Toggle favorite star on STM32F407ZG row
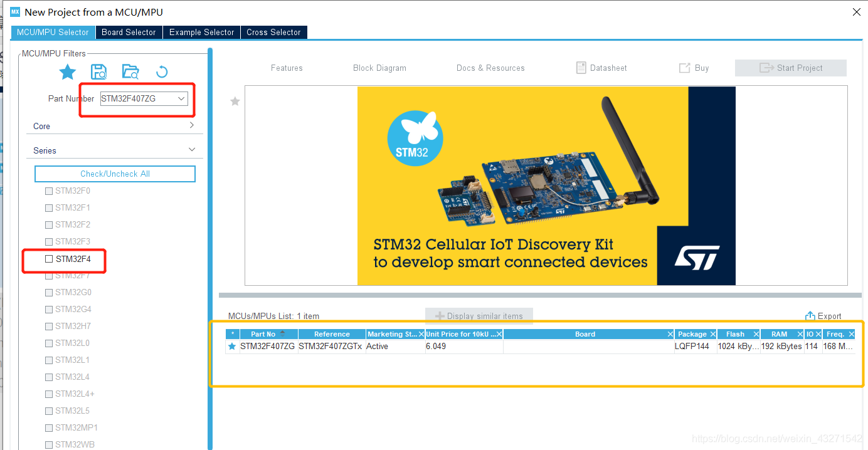 coord(232,346)
